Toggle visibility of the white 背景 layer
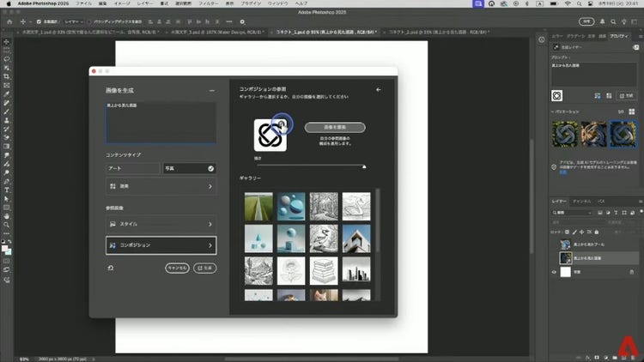The width and height of the screenshot is (644, 362). [x=554, y=271]
